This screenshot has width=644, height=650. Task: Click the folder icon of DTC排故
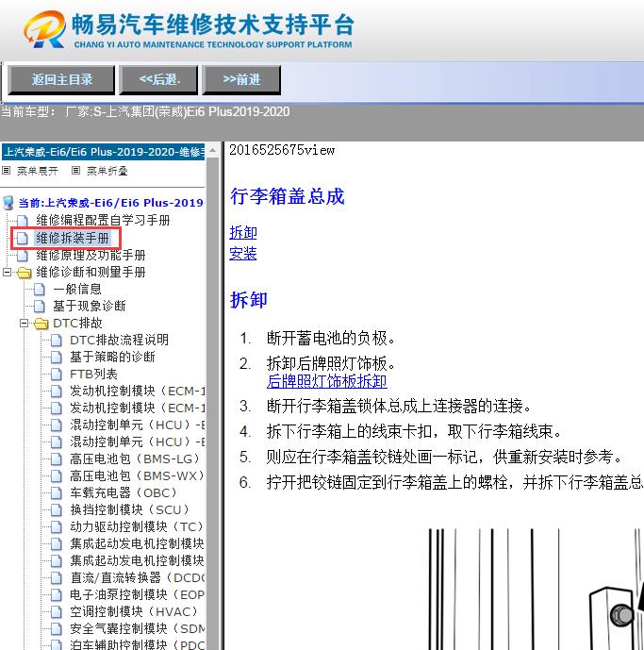tap(41, 324)
